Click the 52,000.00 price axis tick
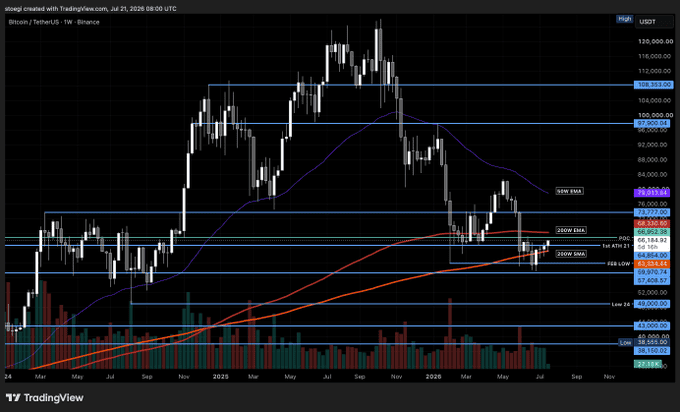 click(652, 293)
